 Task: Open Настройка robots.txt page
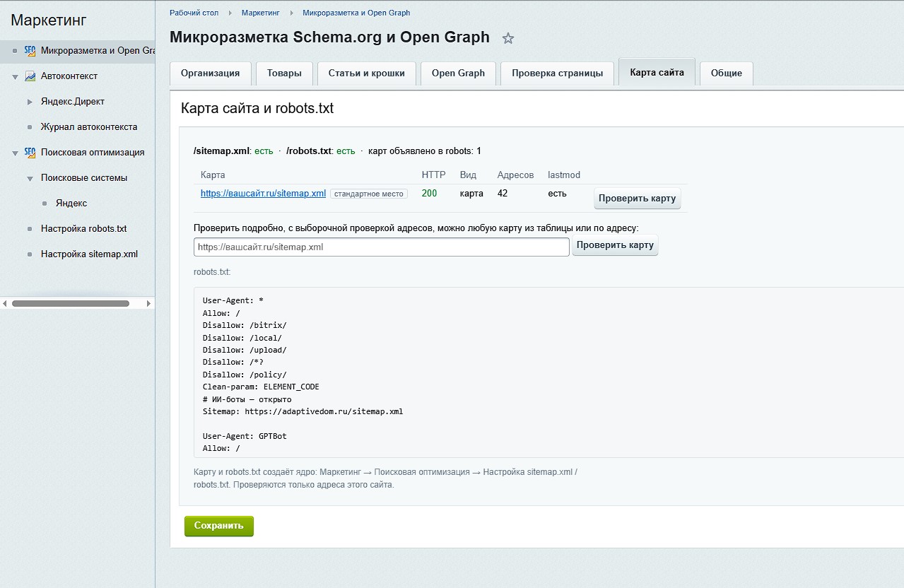click(83, 228)
